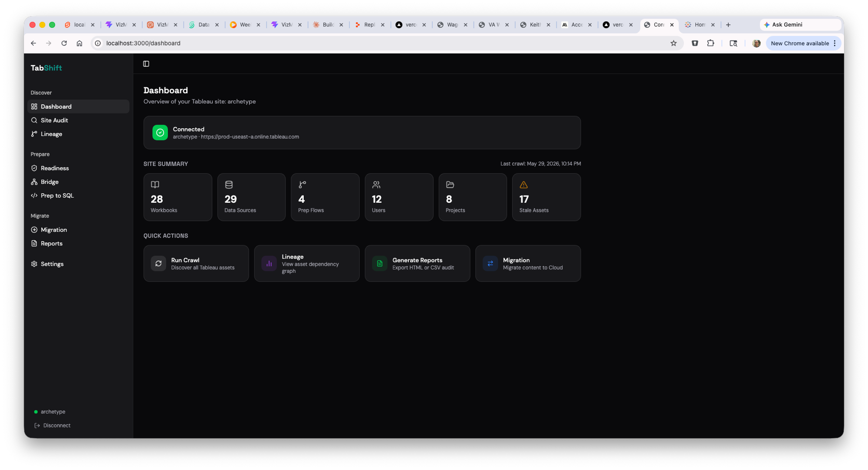Click the tab search icon in toolbar

tap(733, 43)
